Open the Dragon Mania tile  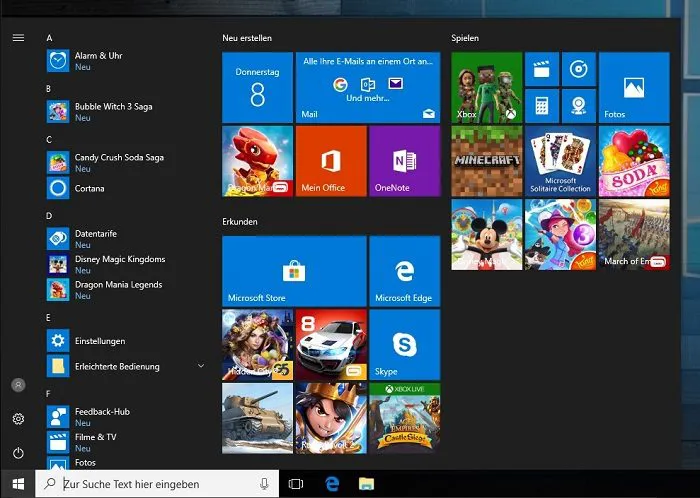pyautogui.click(x=258, y=161)
